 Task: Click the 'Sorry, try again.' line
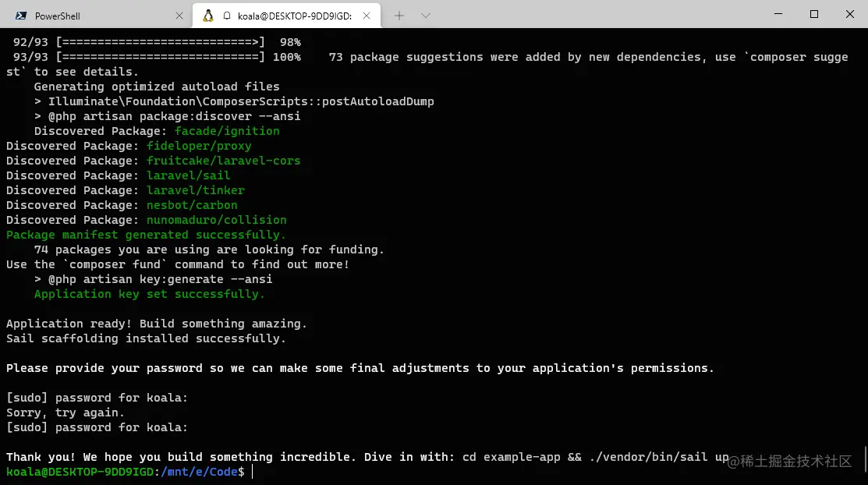point(66,412)
